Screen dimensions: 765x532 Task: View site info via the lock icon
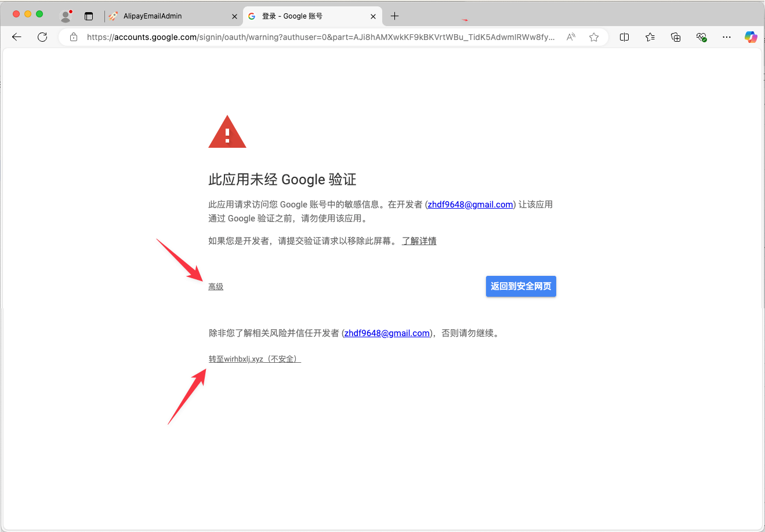point(74,37)
